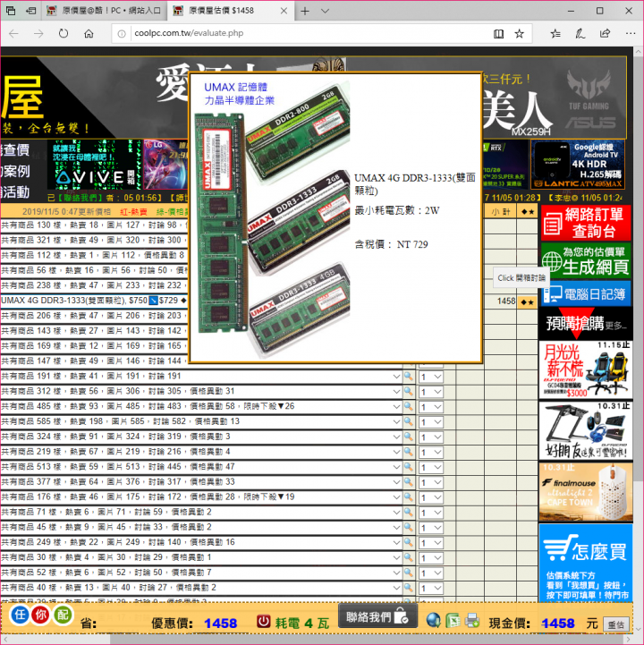Click the UMAX memory product image in popup
The height and width of the screenshot is (645, 644).
[x=273, y=218]
